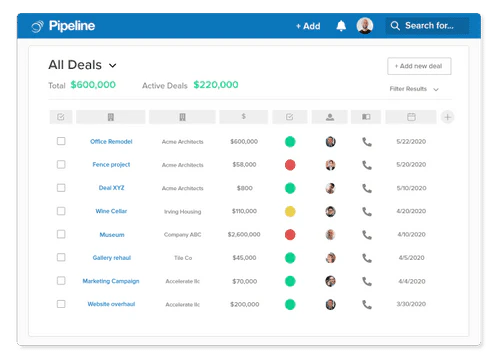The height and width of the screenshot is (360, 500).
Task: Open the Marketing Campaign deal link
Action: click(111, 281)
